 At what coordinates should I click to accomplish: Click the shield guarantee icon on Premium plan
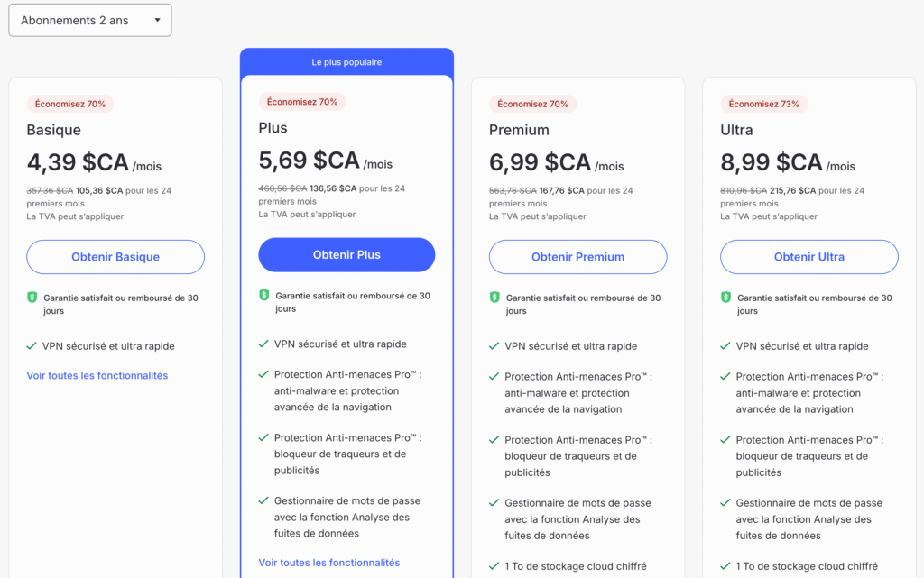(x=493, y=295)
